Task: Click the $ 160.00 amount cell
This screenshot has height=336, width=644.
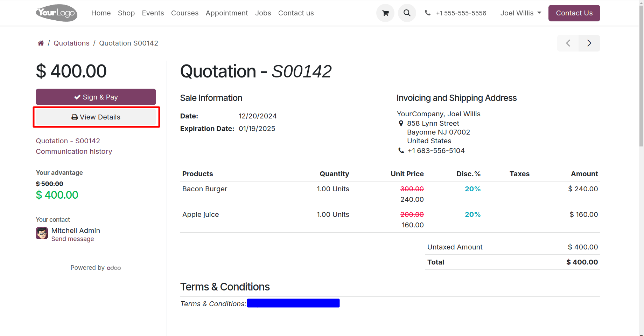Action: tap(584, 214)
